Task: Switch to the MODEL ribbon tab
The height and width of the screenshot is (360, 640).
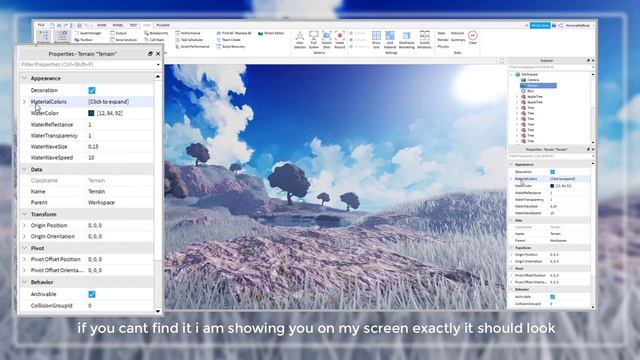Action: coord(118,25)
